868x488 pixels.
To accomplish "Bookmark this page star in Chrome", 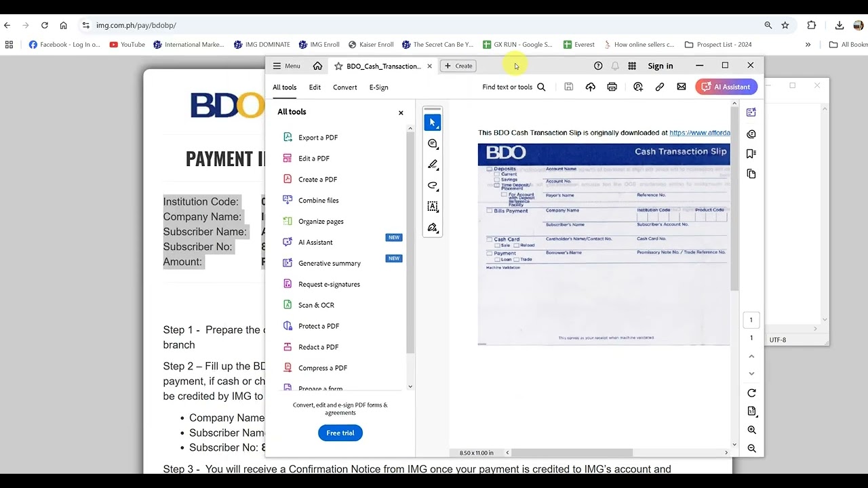I will [x=785, y=25].
